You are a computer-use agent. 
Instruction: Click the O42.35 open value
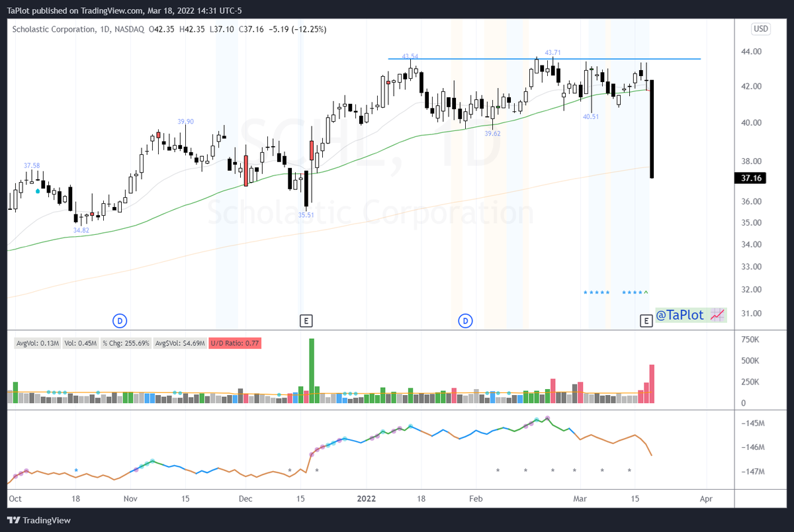(163, 29)
